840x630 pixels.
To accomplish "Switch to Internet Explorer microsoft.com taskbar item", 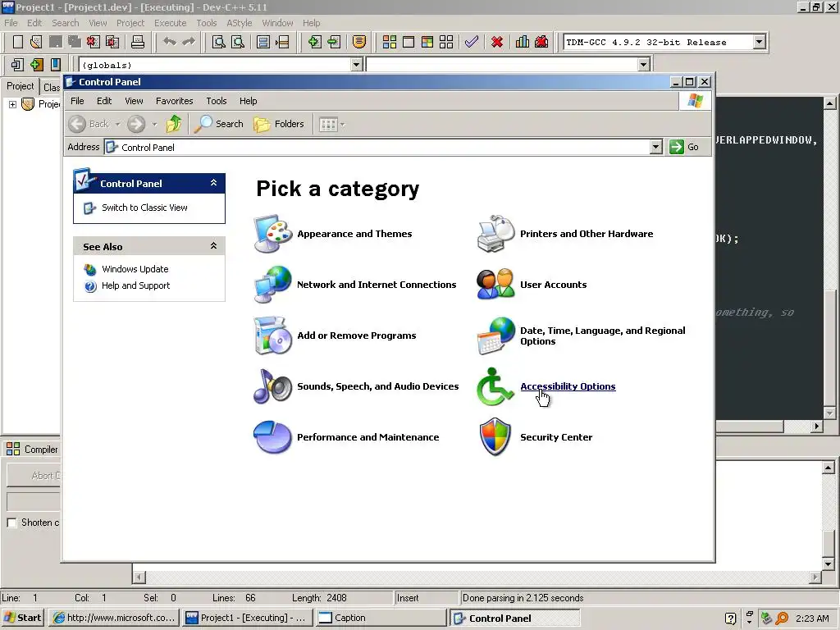I will 113,618.
